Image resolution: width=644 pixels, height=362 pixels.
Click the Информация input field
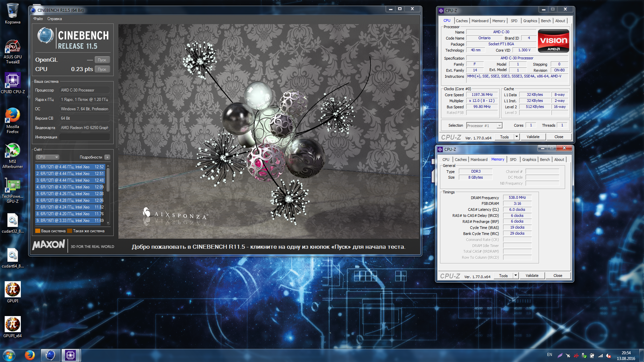pos(85,137)
